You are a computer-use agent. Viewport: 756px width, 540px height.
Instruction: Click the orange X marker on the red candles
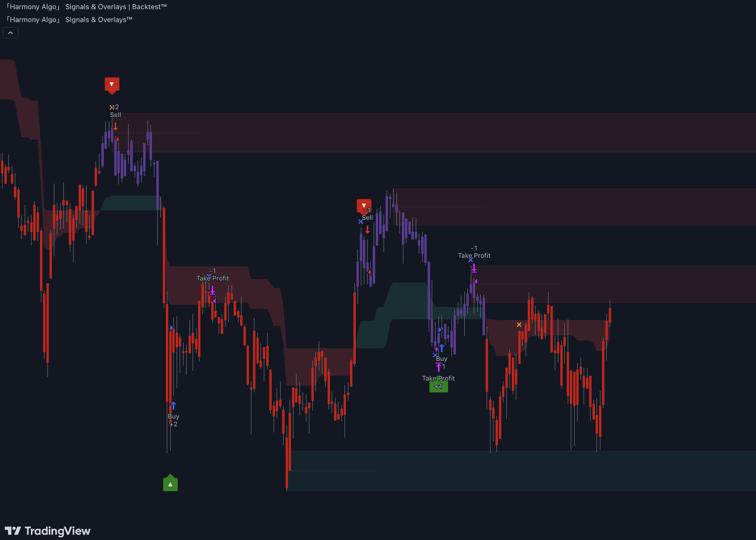(x=519, y=325)
